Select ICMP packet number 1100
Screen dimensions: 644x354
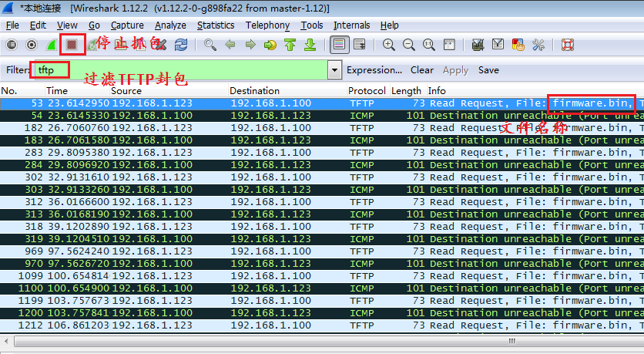[322, 288]
